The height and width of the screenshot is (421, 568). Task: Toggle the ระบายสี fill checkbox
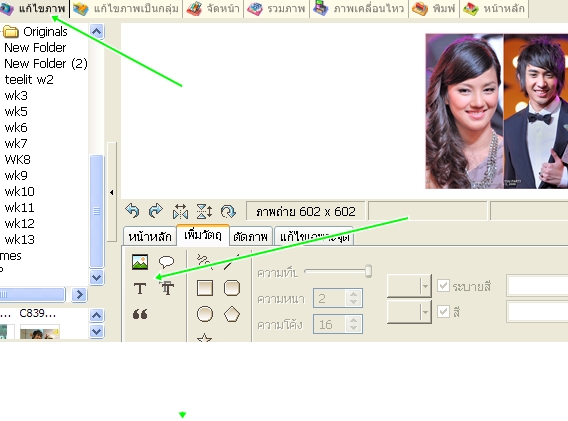click(x=443, y=286)
